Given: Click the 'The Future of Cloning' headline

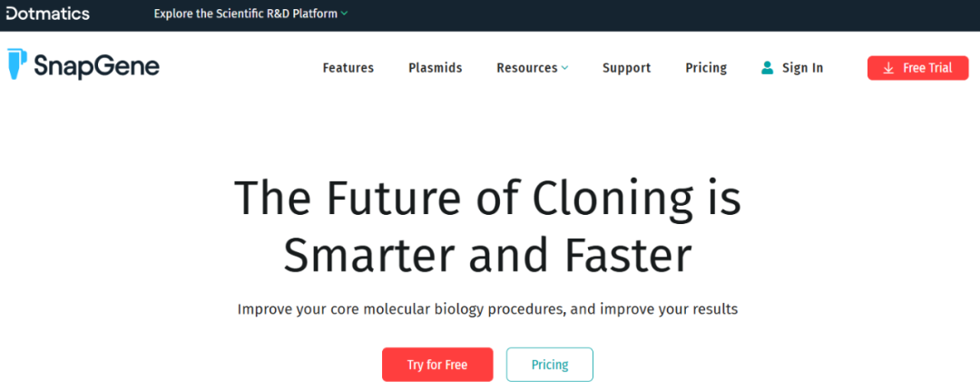Looking at the screenshot, I should click(488, 199).
